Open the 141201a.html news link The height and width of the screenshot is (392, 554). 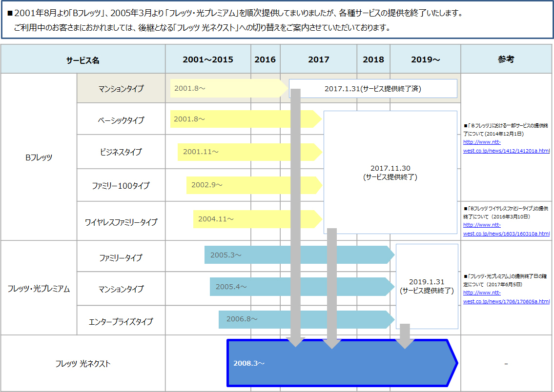point(506,146)
